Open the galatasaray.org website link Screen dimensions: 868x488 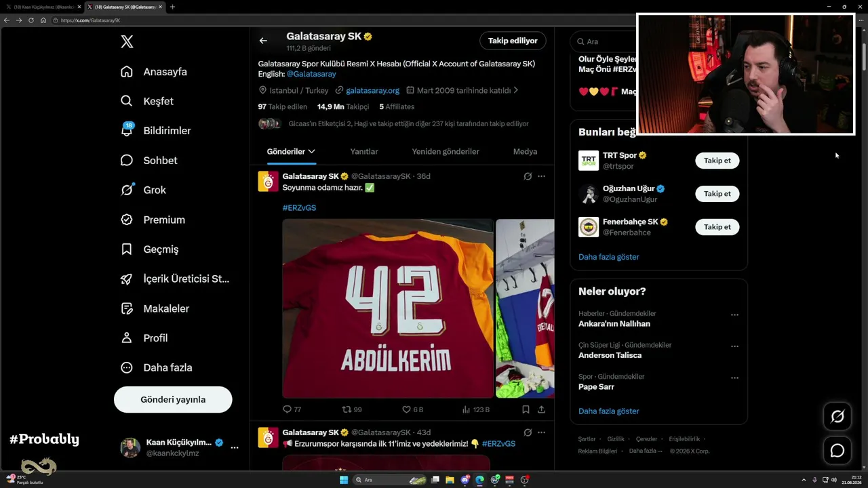click(372, 90)
